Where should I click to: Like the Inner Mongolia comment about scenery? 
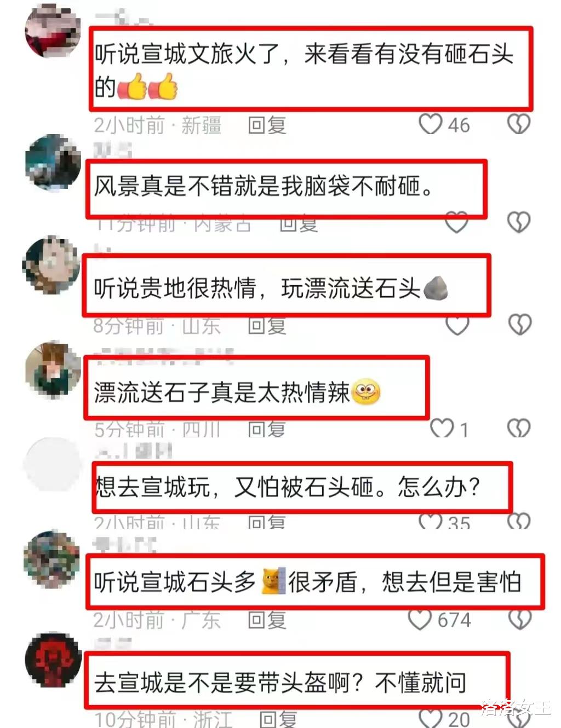456,223
